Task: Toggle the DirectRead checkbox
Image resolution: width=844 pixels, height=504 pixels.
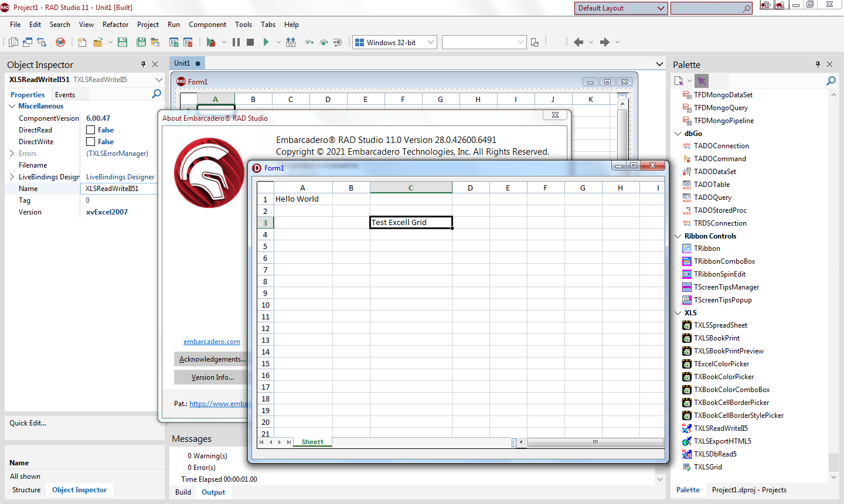Action: [x=90, y=130]
